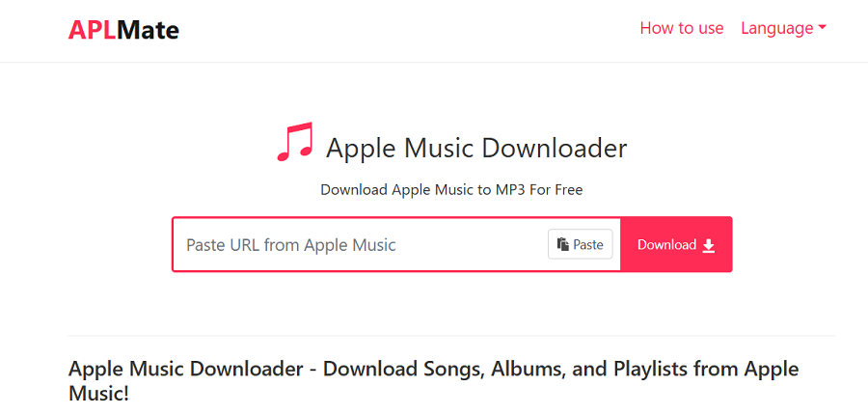The height and width of the screenshot is (414, 868).
Task: Click the Paste URL from Apple Music placeholder
Action: pos(291,245)
